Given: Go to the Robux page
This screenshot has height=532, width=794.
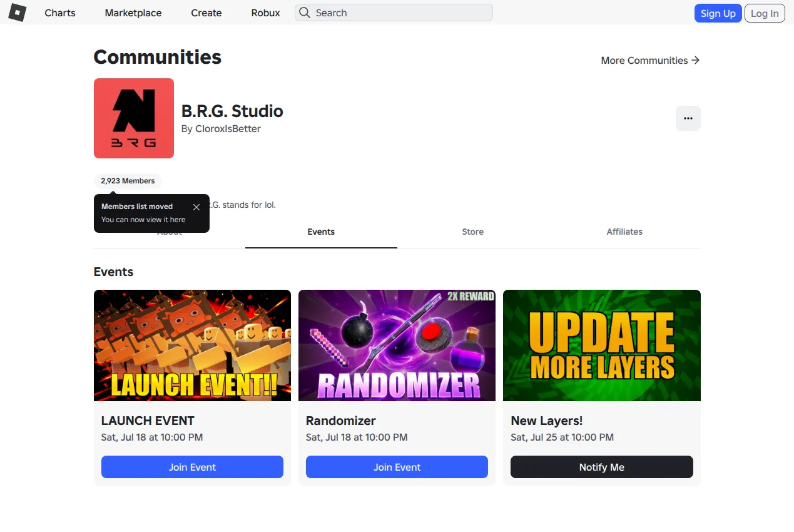Looking at the screenshot, I should pyautogui.click(x=266, y=13).
